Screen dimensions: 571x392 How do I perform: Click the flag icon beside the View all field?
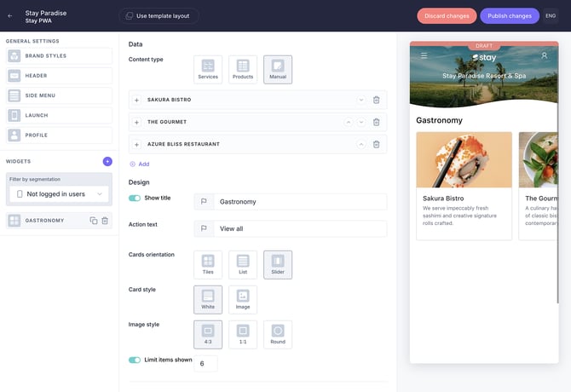[204, 228]
